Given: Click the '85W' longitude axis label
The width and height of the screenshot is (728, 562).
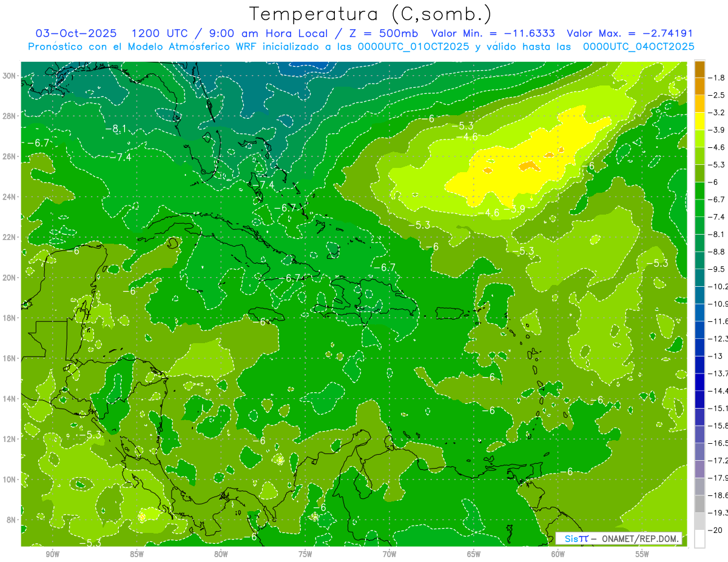Looking at the screenshot, I should (137, 554).
